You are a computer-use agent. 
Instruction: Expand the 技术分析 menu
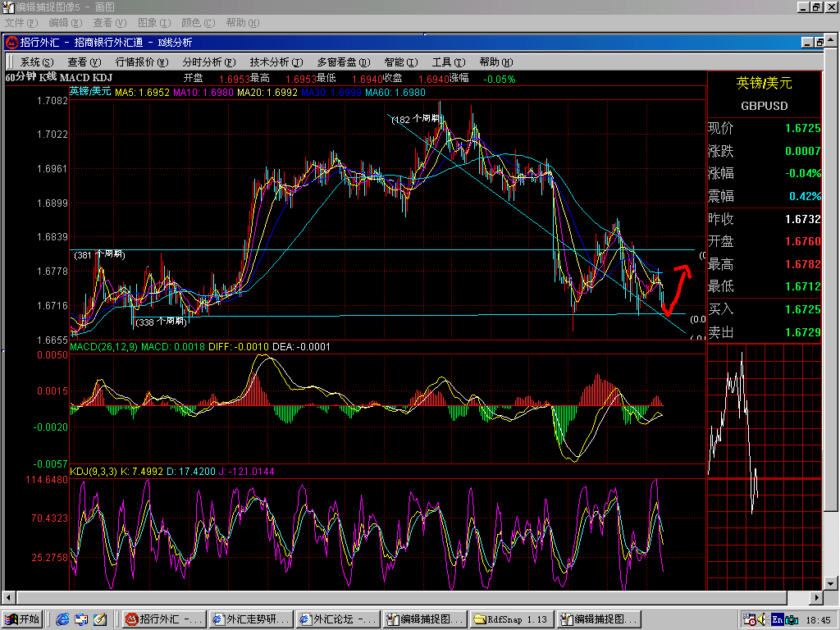[x=276, y=62]
